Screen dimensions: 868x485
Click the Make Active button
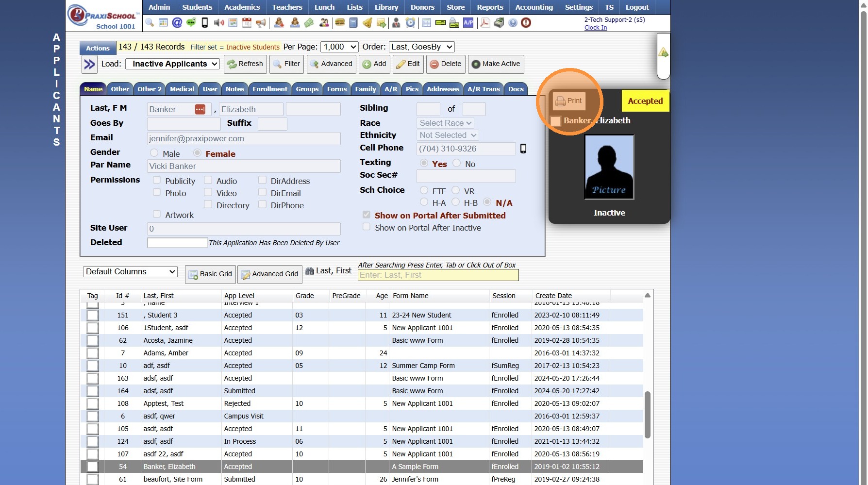[496, 64]
